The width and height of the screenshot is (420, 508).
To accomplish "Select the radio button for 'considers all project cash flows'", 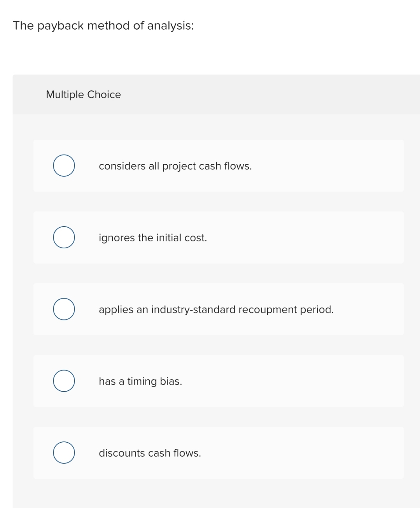I will [64, 165].
